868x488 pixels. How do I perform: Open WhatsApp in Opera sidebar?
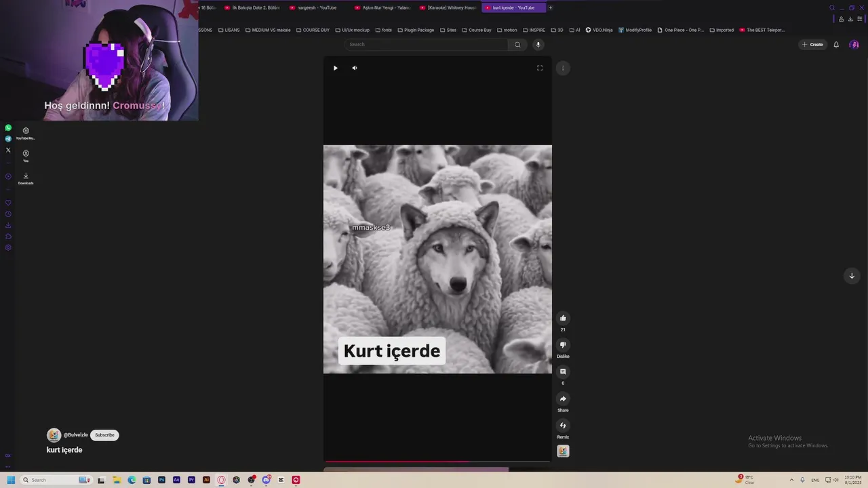click(x=8, y=127)
